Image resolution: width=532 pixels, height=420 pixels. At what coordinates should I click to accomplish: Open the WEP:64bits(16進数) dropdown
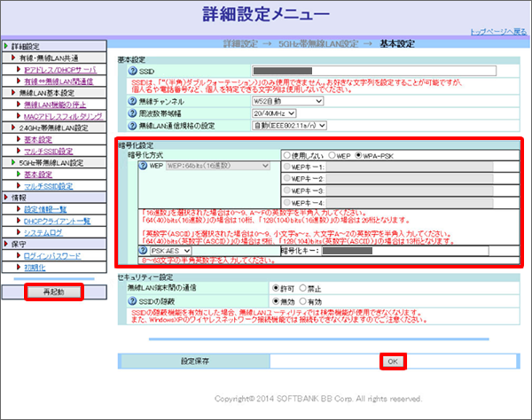[218, 166]
